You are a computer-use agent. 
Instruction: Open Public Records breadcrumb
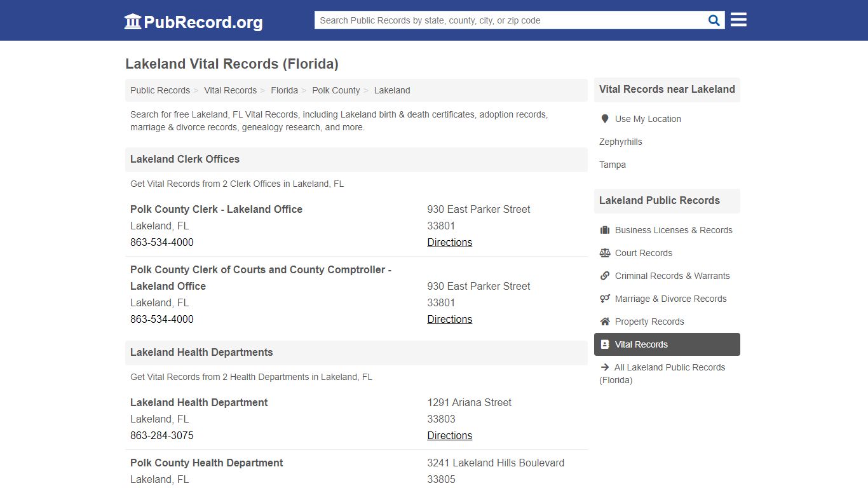[x=160, y=90]
